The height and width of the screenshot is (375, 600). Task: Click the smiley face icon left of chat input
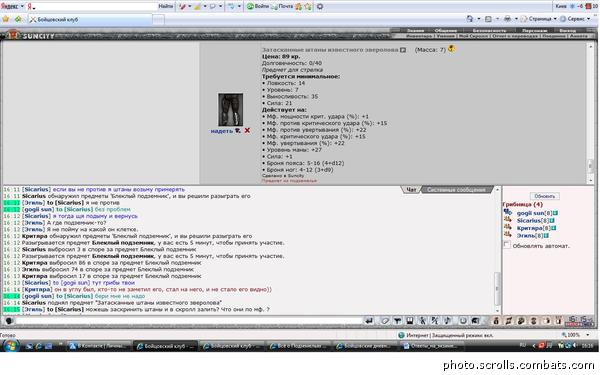coord(9,321)
